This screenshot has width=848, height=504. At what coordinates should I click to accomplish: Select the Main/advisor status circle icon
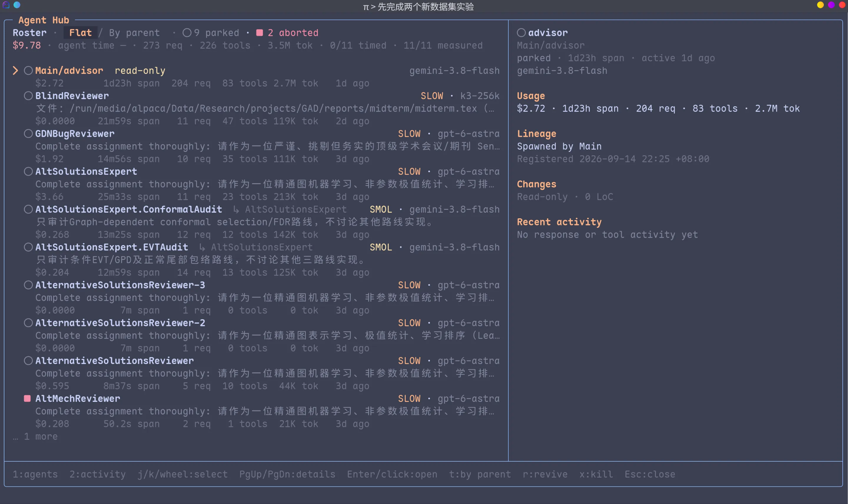tap(29, 71)
